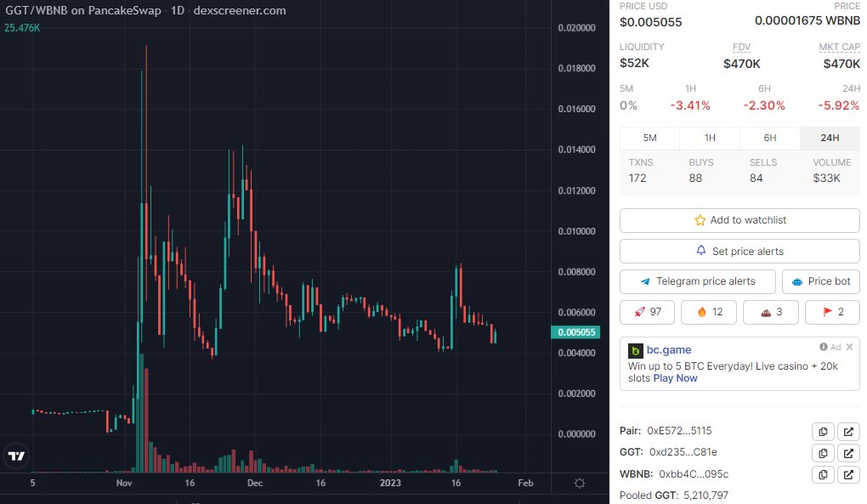
Task: Click the $52K liquidity value
Action: pyautogui.click(x=634, y=64)
